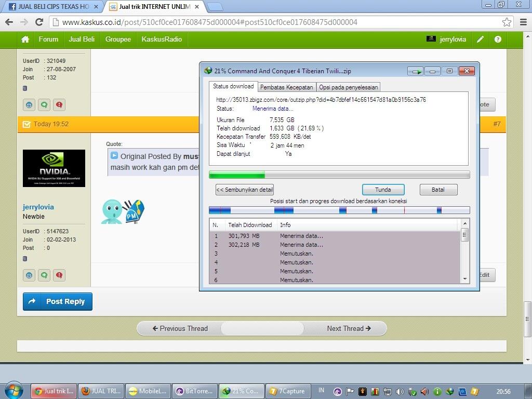Open the volume speaker tray icon

[400, 392]
